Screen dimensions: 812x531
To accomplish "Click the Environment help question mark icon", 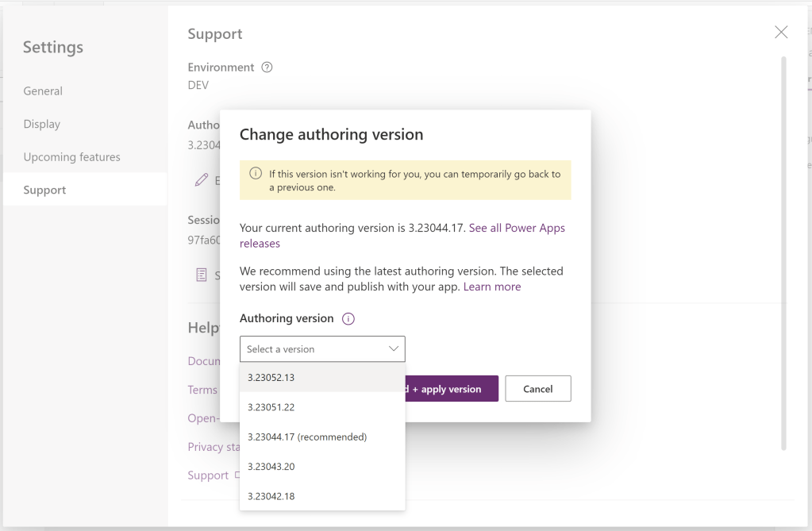I will coord(267,67).
